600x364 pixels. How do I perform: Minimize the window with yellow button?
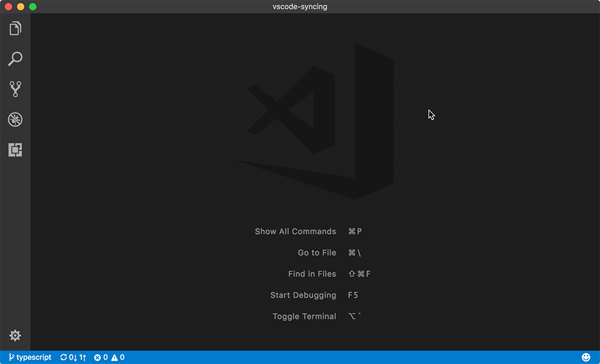point(21,7)
